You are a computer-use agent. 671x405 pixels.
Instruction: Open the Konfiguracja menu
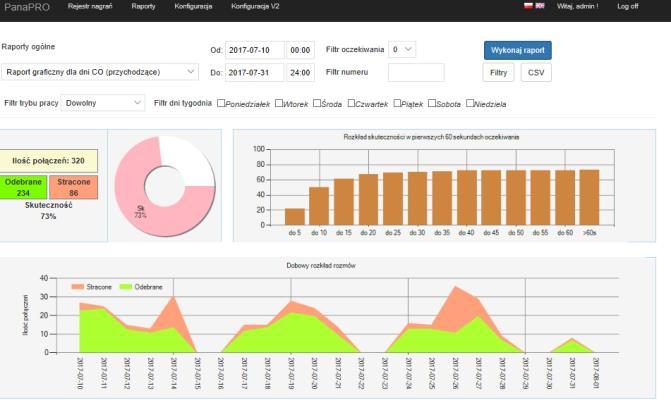[x=193, y=6]
